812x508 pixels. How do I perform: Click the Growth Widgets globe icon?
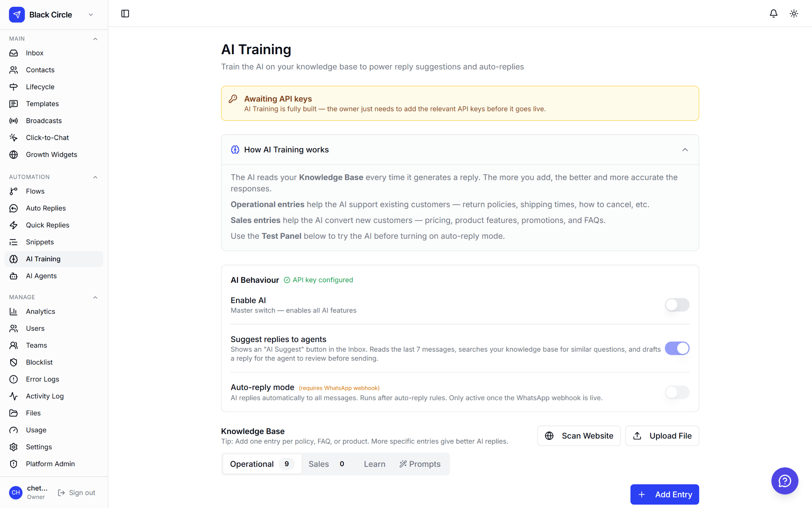coord(14,155)
